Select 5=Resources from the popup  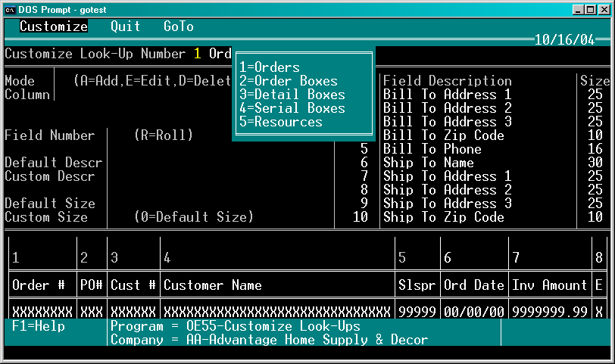click(281, 122)
